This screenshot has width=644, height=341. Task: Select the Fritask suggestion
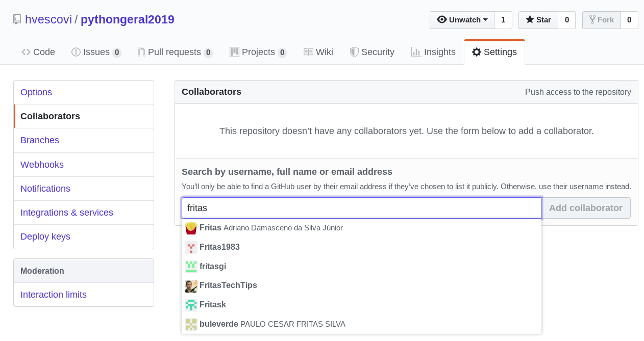click(361, 305)
